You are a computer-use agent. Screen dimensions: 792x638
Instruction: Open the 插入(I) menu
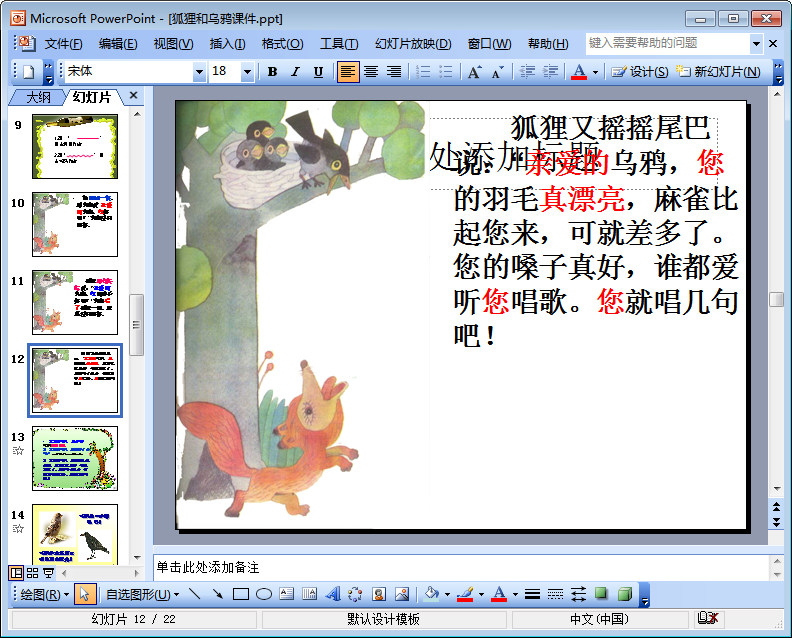pyautogui.click(x=227, y=44)
